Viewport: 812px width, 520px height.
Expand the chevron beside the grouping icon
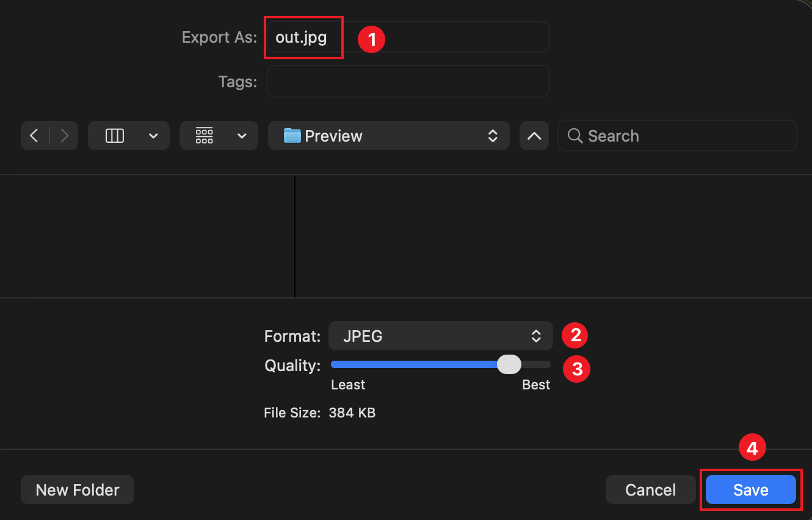(242, 135)
